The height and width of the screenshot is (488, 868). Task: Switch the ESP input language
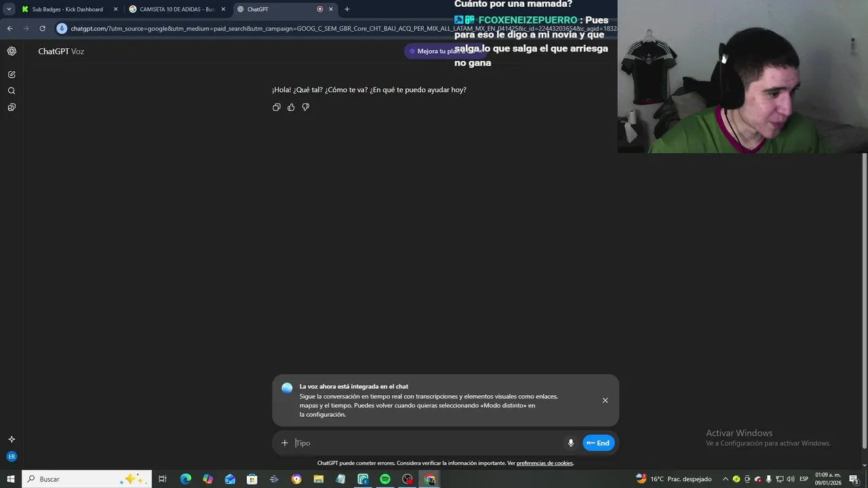pos(804,479)
